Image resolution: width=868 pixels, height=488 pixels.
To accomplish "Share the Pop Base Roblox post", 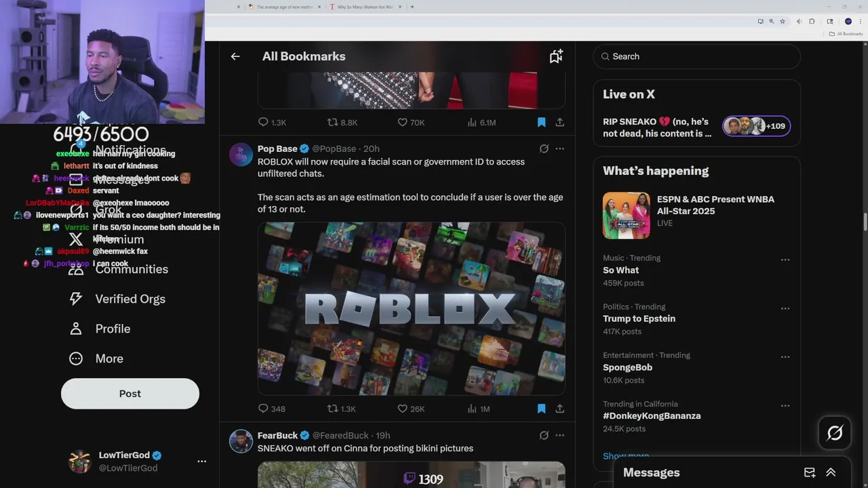I will tap(559, 409).
